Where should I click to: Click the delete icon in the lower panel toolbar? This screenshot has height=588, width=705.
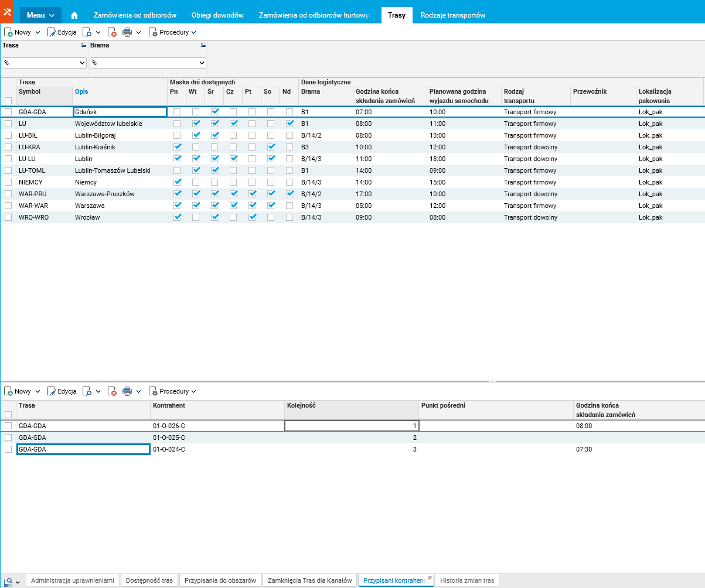tap(112, 391)
